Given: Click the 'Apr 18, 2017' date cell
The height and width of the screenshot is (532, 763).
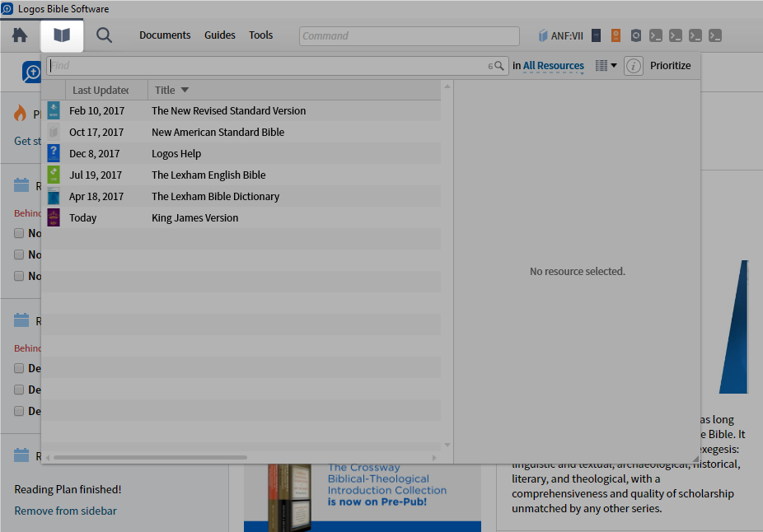Looking at the screenshot, I should tap(96, 197).
